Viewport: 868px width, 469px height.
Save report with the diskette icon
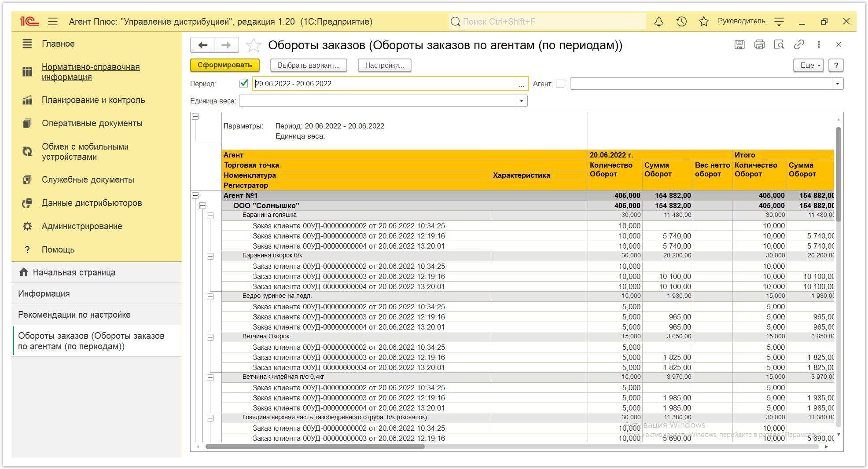tap(739, 44)
